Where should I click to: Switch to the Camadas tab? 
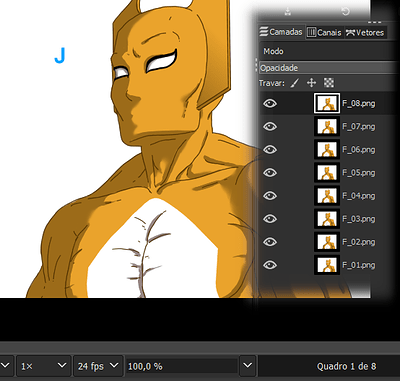point(281,32)
